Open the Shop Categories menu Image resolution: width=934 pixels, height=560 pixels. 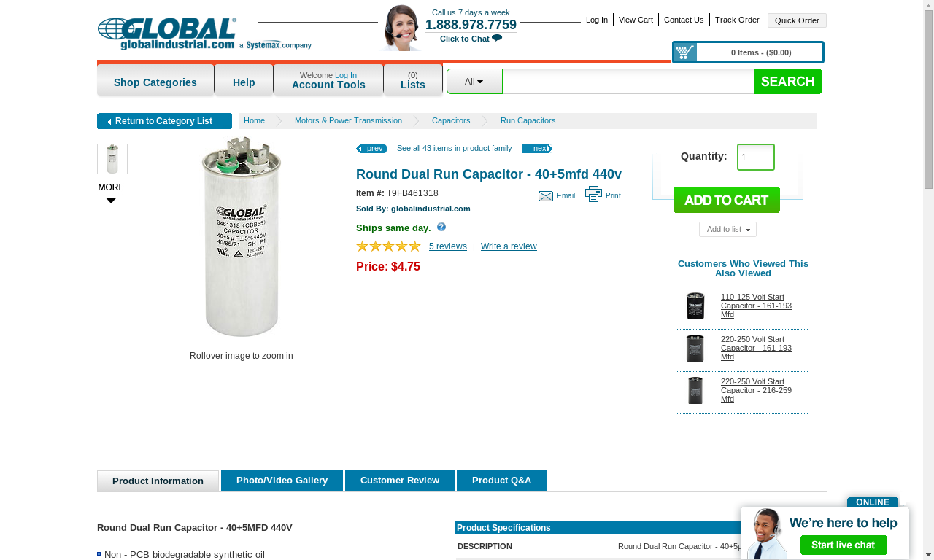155,81
